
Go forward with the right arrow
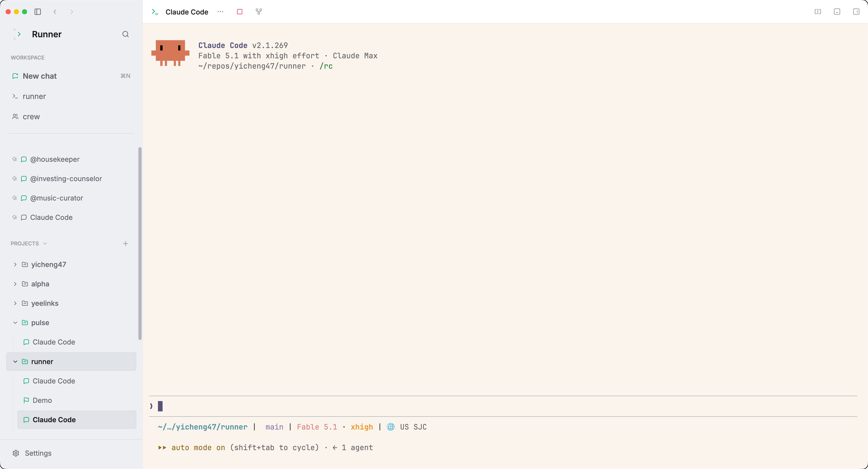pyautogui.click(x=72, y=12)
